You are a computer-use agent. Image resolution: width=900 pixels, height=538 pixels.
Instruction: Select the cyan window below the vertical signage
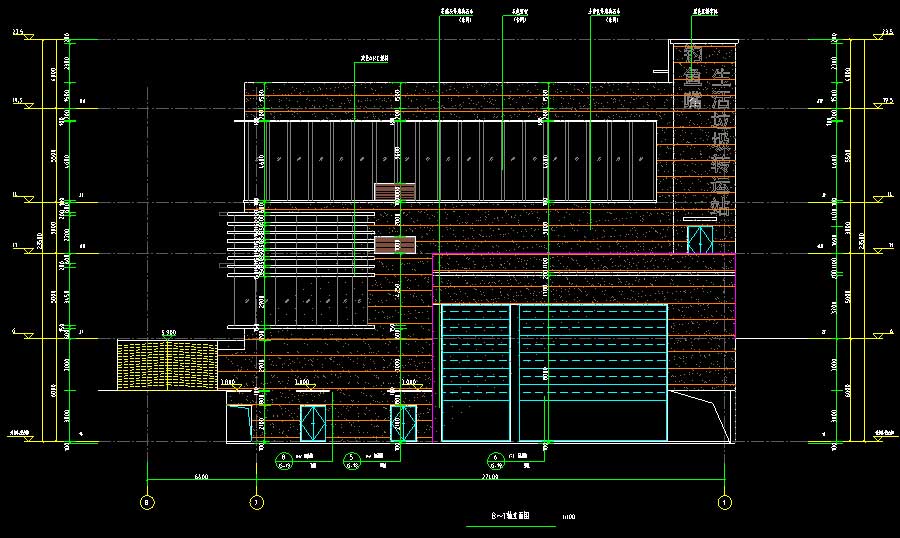point(700,240)
